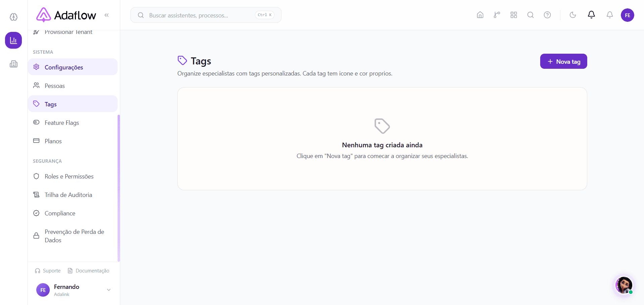Viewport: 644px width, 305px height.
Task: Open notifications with the dark bell icon
Action: [x=591, y=15]
